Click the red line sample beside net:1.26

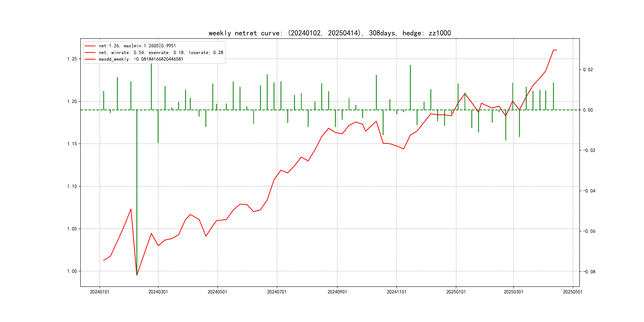pyautogui.click(x=90, y=46)
